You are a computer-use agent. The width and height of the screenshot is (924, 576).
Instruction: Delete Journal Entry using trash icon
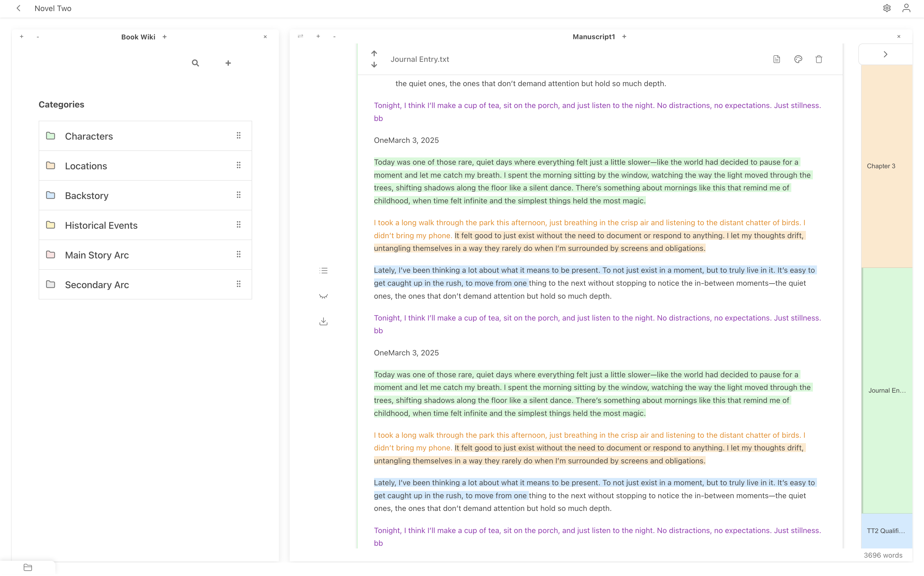pos(818,59)
